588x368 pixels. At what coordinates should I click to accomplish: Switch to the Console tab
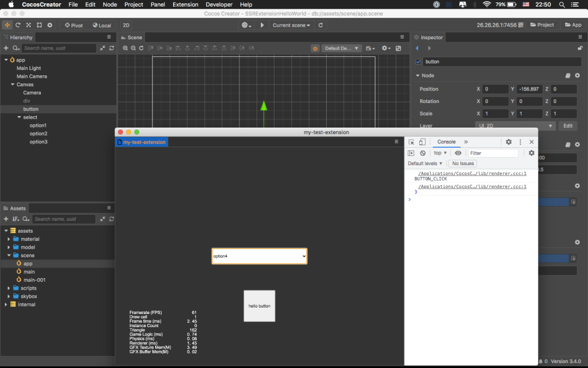tap(446, 142)
